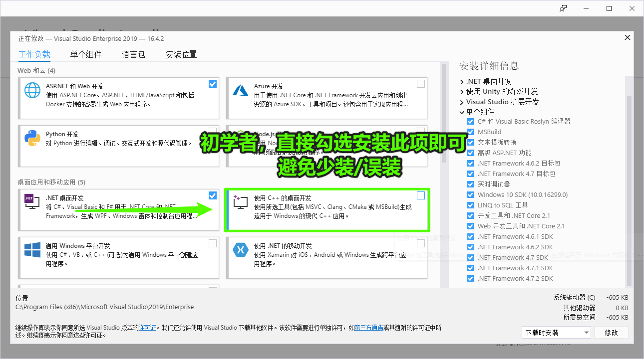Viewport: 644px width, 359px height.
Task: Expand .NET 桌面开发 in install details
Action: coord(462,81)
